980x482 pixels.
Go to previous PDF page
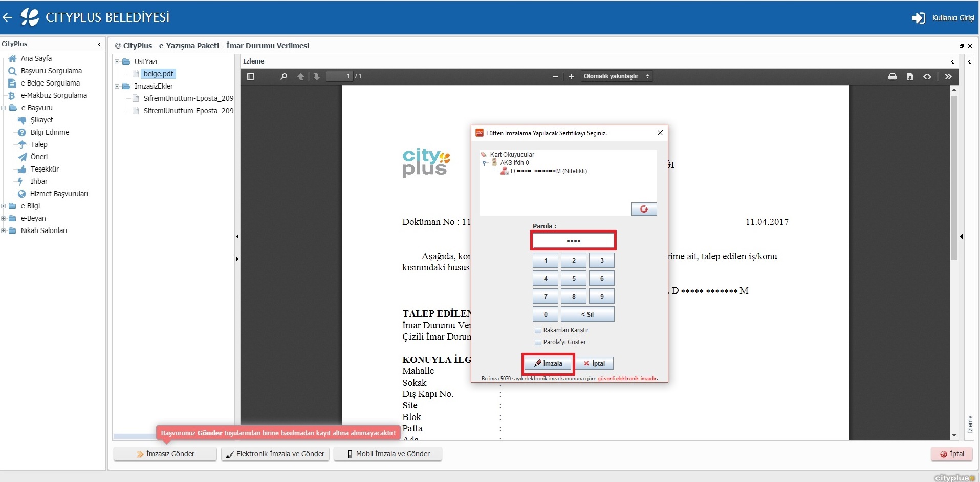coord(301,76)
